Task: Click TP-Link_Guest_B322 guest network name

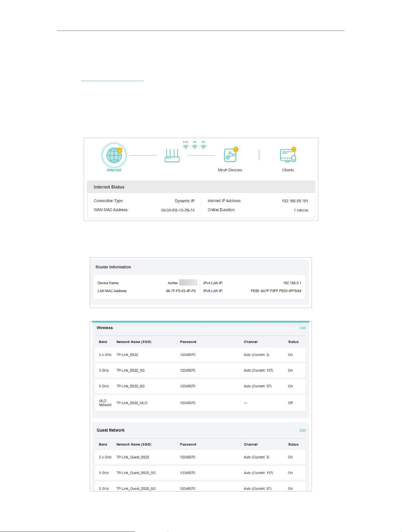Action: pyautogui.click(x=133, y=457)
